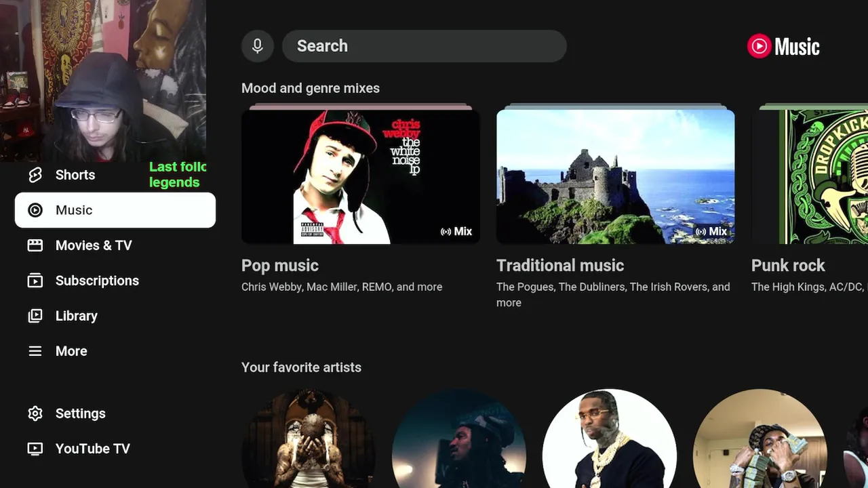Click the YouTube Music logo

pyautogui.click(x=783, y=46)
